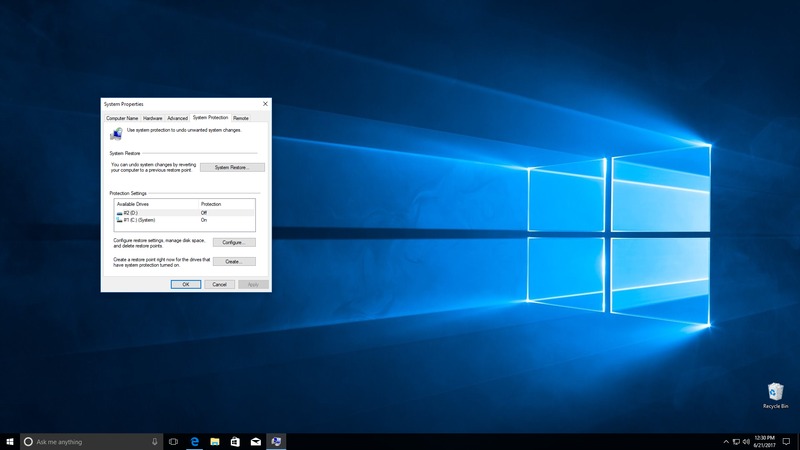This screenshot has height=450, width=800.
Task: Open Task View from the taskbar
Action: coord(173,441)
